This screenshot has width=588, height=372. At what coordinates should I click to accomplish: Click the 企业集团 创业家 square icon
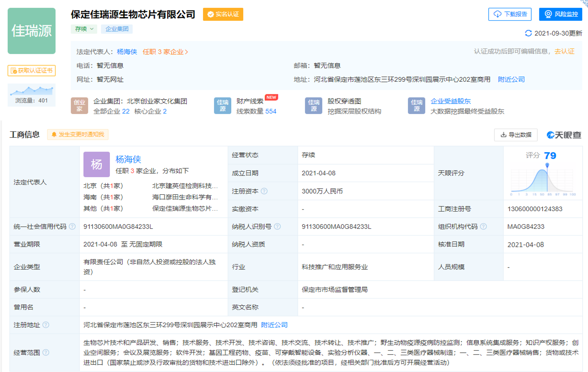(79, 106)
